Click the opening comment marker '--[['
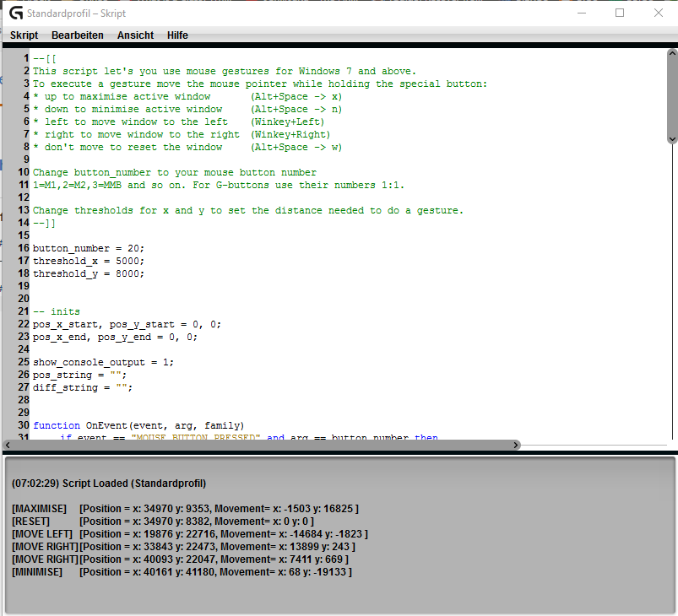 pyautogui.click(x=45, y=59)
